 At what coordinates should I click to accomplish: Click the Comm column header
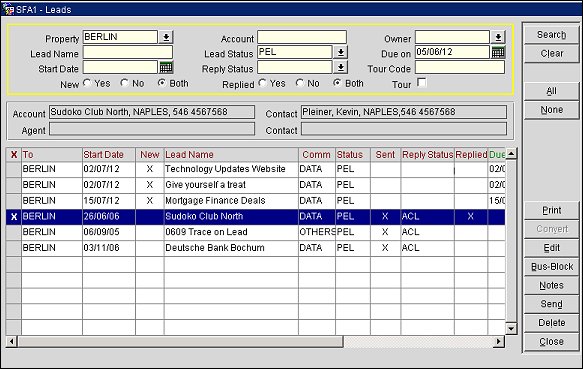click(x=317, y=155)
